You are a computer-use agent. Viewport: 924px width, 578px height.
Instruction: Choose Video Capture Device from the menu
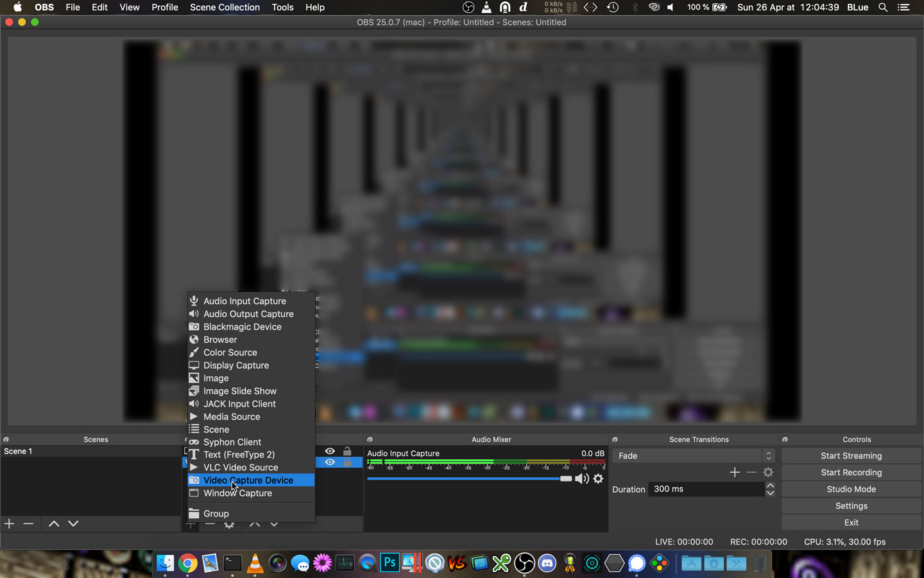tap(251, 480)
